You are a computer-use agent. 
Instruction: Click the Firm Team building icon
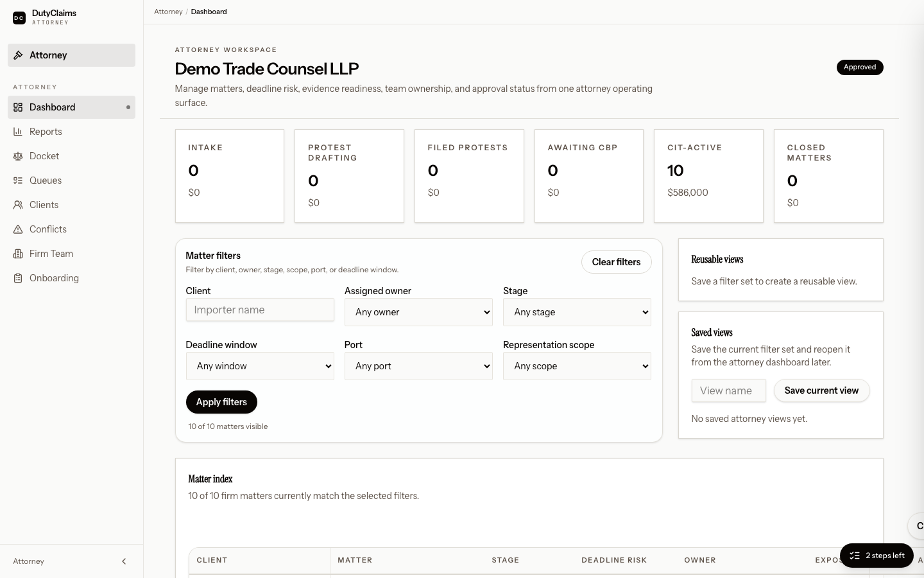tap(18, 254)
